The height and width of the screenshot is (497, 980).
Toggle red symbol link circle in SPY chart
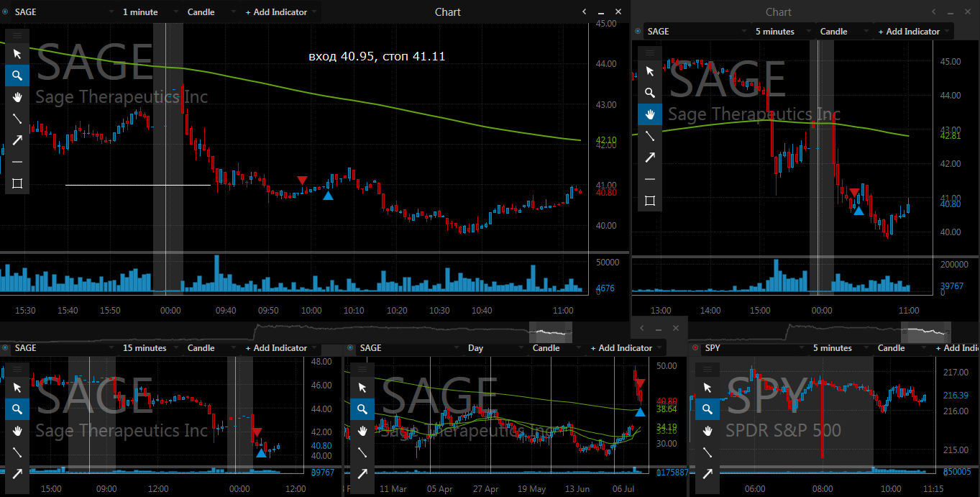click(x=695, y=348)
